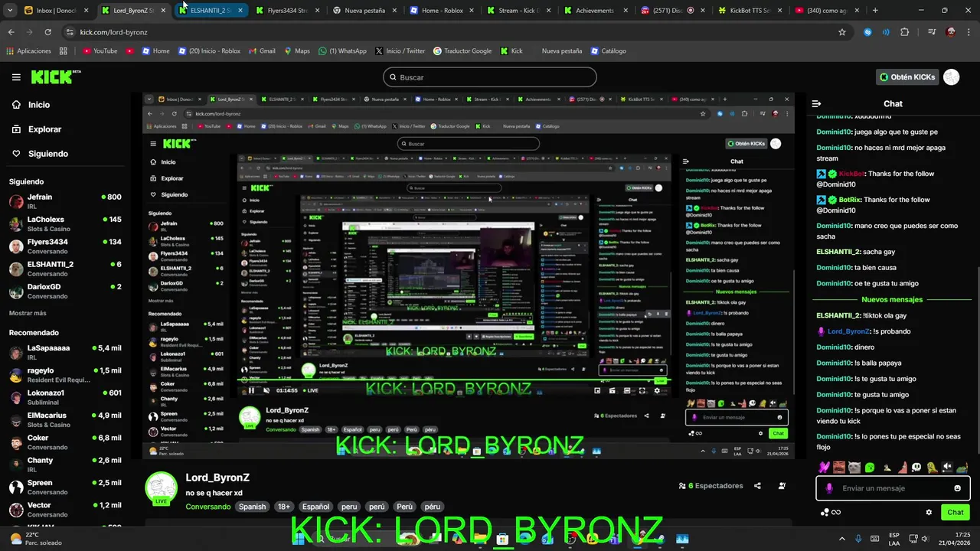
Task: Click the Obtén KICKs button
Action: 907,77
